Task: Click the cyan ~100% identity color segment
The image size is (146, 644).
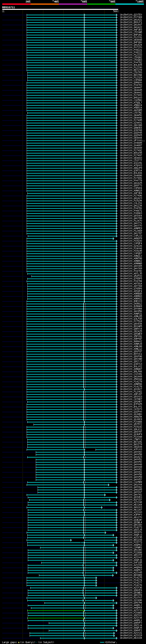Action: click(130, 4)
